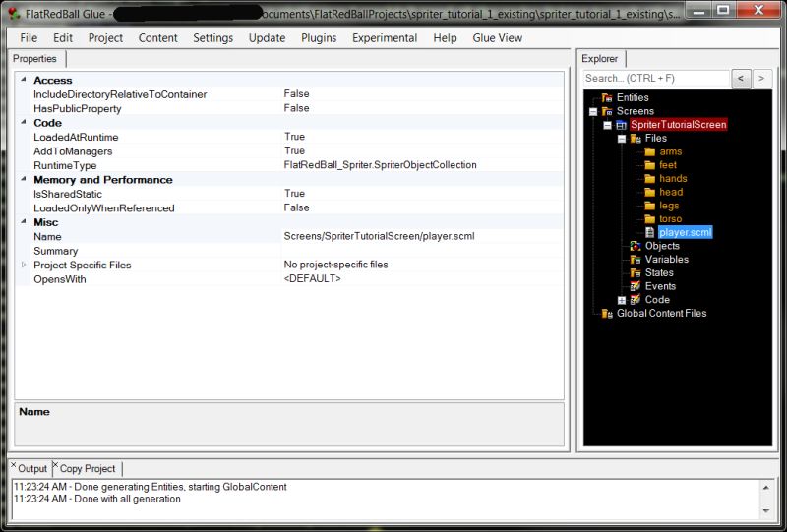The width and height of the screenshot is (787, 532).
Task: Click the arms folder icon
Action: [x=650, y=151]
